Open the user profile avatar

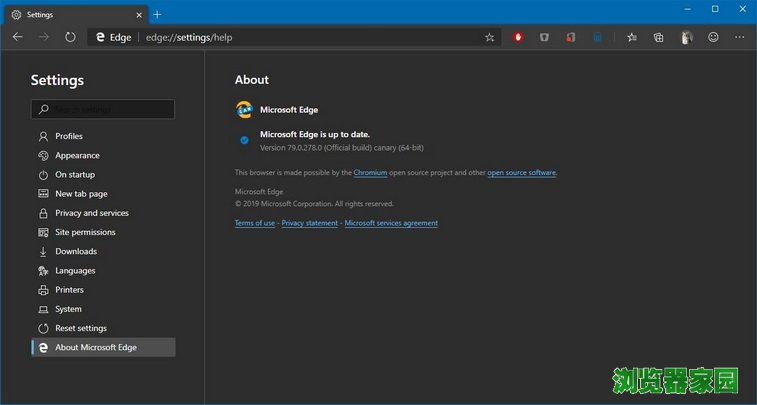point(686,37)
